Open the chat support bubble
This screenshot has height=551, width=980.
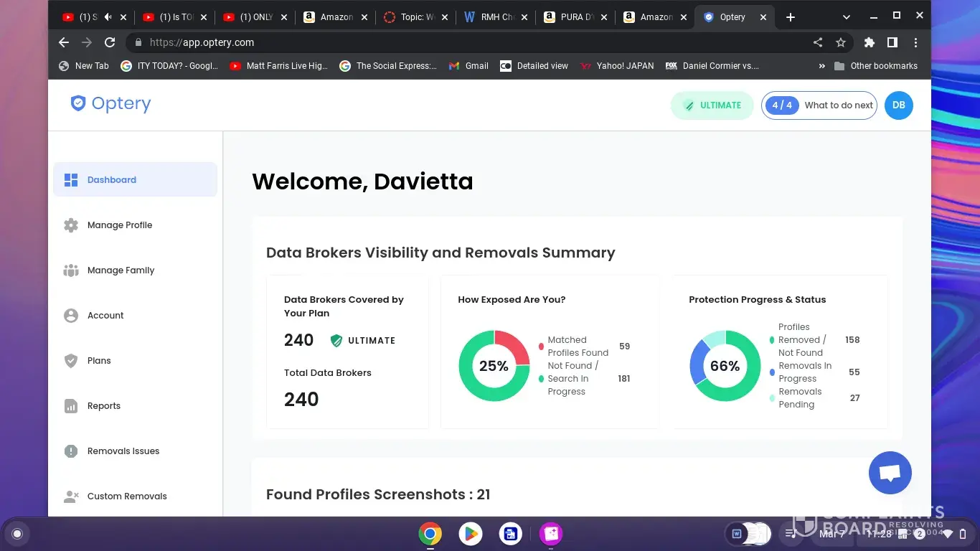pyautogui.click(x=890, y=473)
